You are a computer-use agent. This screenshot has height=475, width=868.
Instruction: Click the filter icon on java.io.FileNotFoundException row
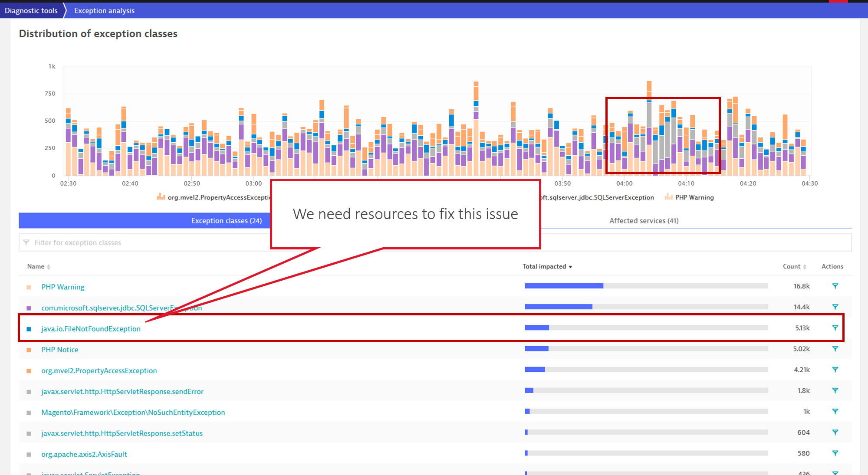(x=835, y=328)
